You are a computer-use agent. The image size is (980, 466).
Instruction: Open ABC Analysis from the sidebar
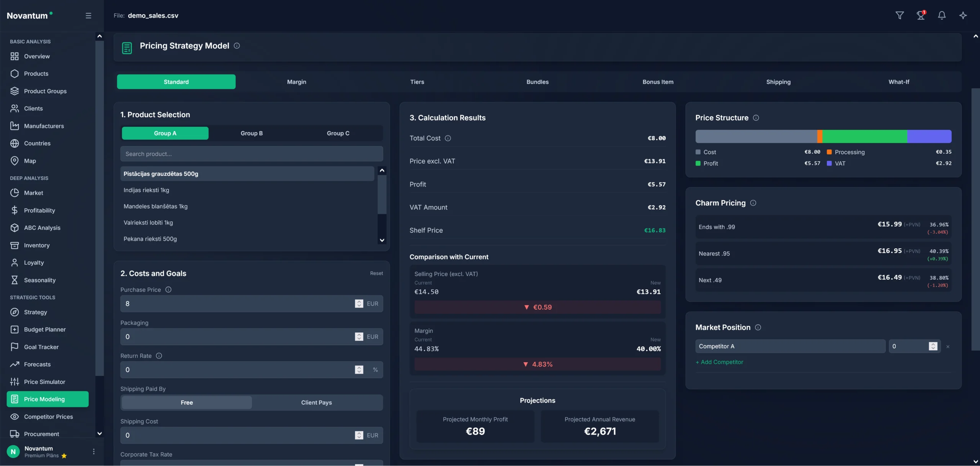click(x=42, y=227)
